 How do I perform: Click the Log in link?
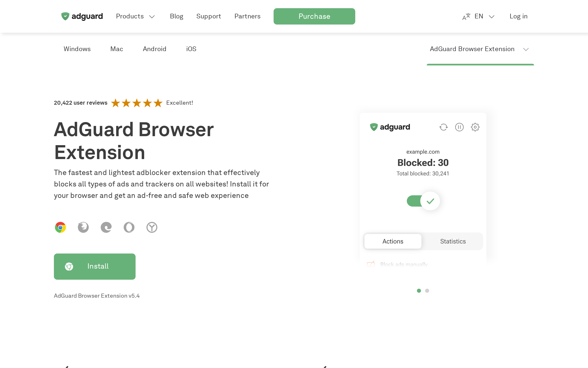pos(519,16)
